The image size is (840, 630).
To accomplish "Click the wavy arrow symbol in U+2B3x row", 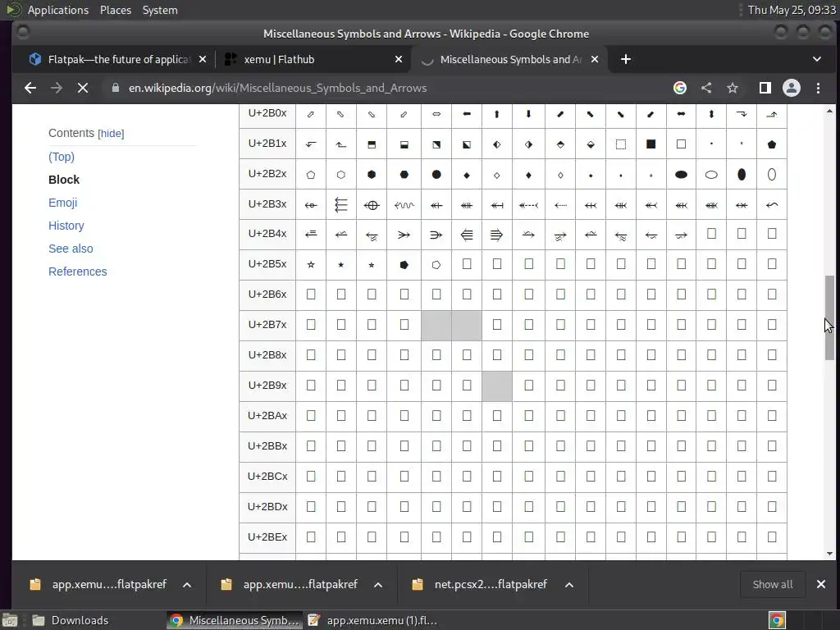I will pos(404,205).
